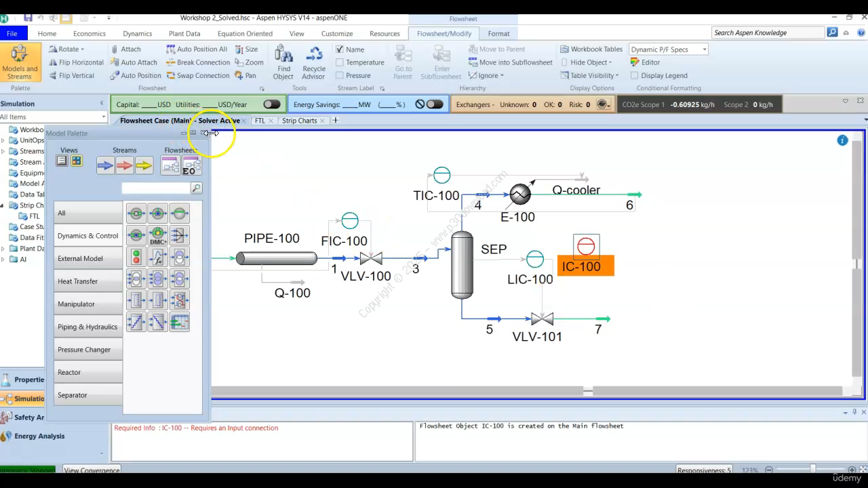Click the blue info icon on flowsheet
This screenshot has width=868, height=488.
click(842, 140)
